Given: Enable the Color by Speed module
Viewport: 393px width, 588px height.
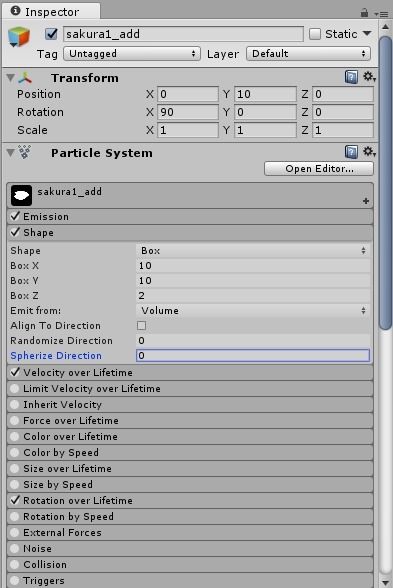Looking at the screenshot, I should click(15, 453).
